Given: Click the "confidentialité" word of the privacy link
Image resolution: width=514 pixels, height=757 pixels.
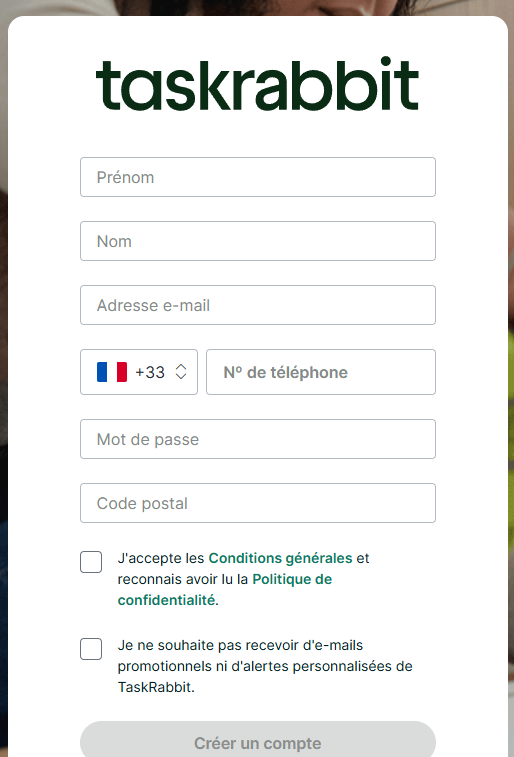Looking at the screenshot, I should point(167,600).
